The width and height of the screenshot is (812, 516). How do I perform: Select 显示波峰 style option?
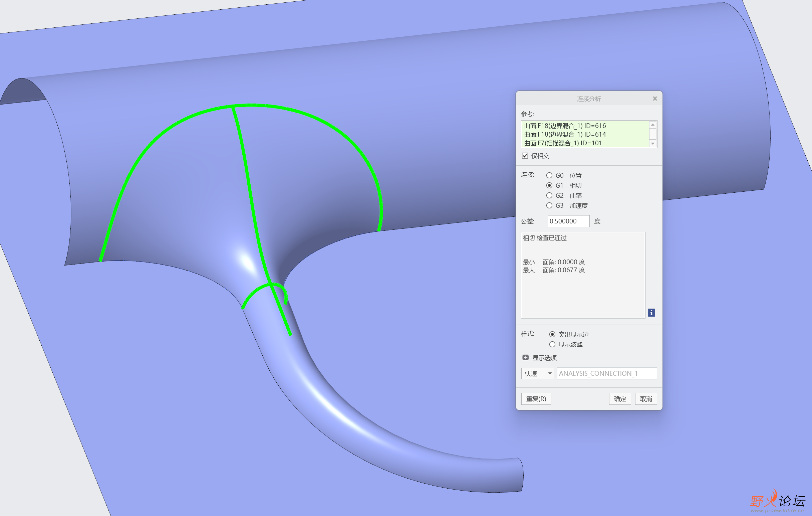click(x=552, y=344)
